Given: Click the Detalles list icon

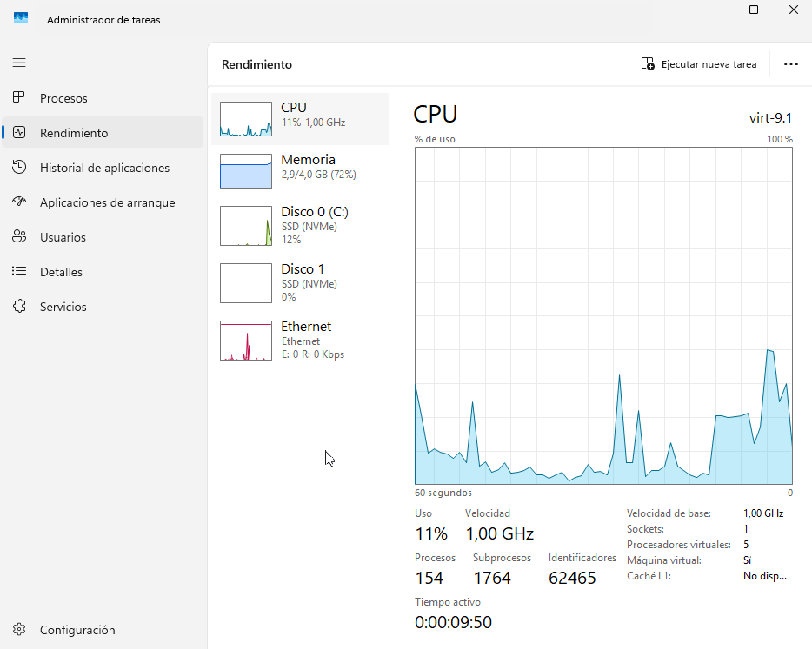Looking at the screenshot, I should coord(19,271).
